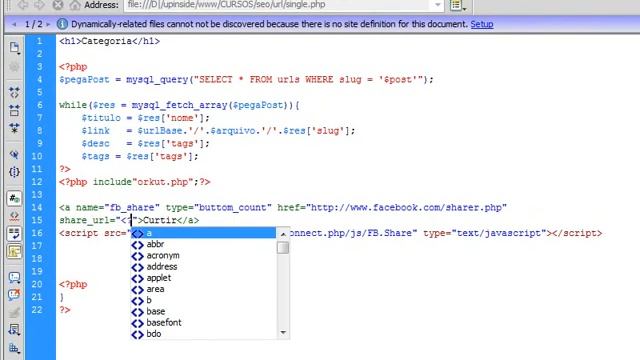Viewport: 640px width, 360px height.
Task: Click the '$desc' variable on line 9
Action: [95, 144]
